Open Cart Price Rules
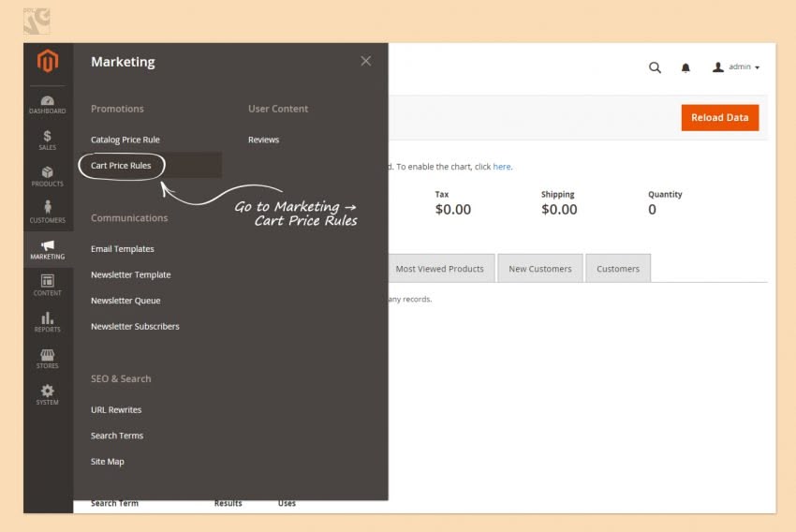 click(121, 166)
